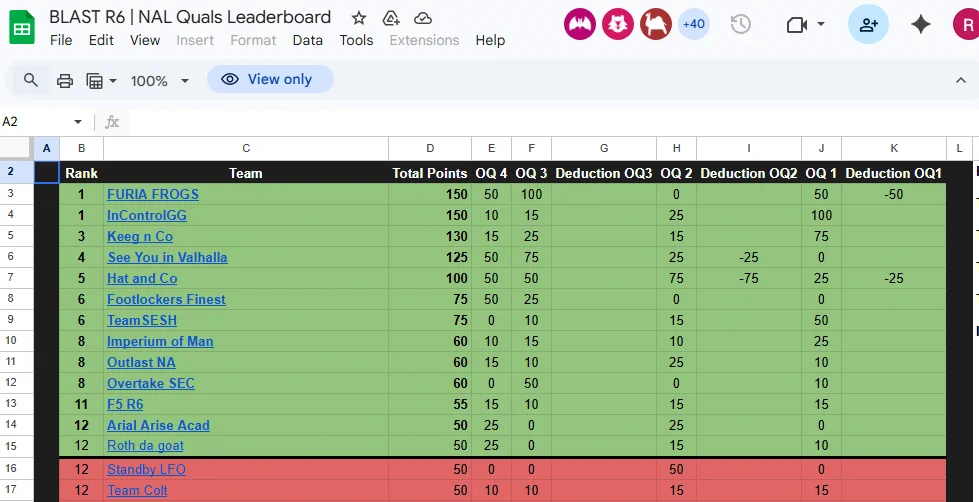Show the +40 additional viewers
Image resolution: width=979 pixels, height=502 pixels.
click(x=694, y=24)
